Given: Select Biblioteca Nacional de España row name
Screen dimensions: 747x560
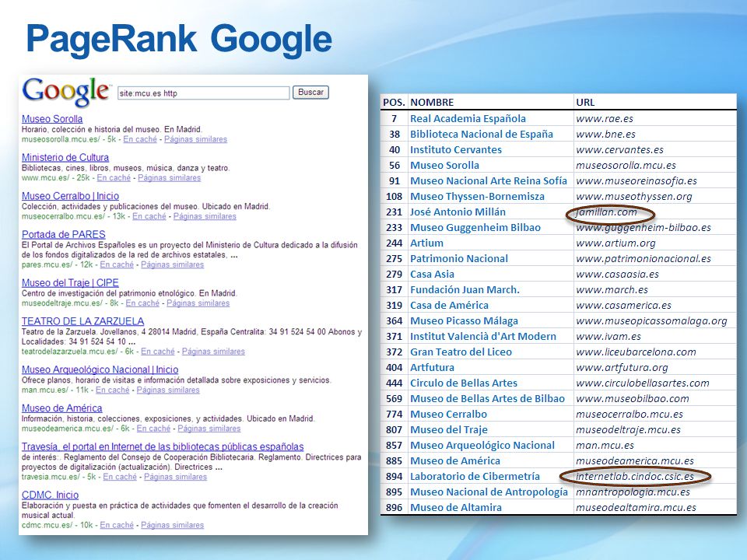Looking at the screenshot, I should [482, 135].
